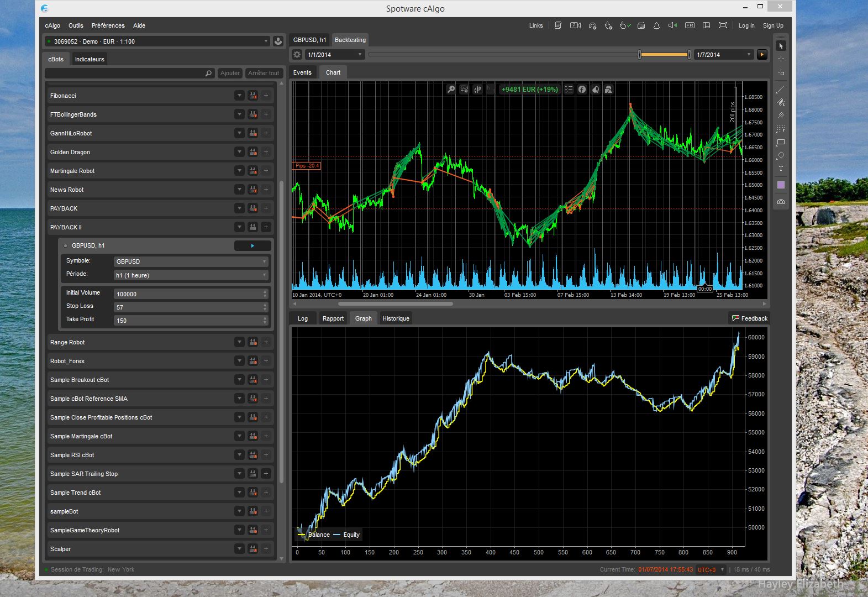Click the Sign Up link
The image size is (868, 597).
click(x=773, y=25)
